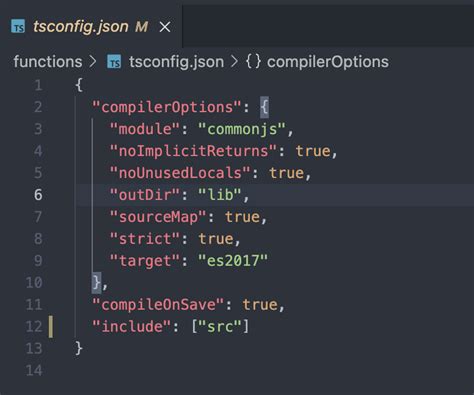474x395 pixels.
Task: Click the "strict" key
Action: pos(145,239)
